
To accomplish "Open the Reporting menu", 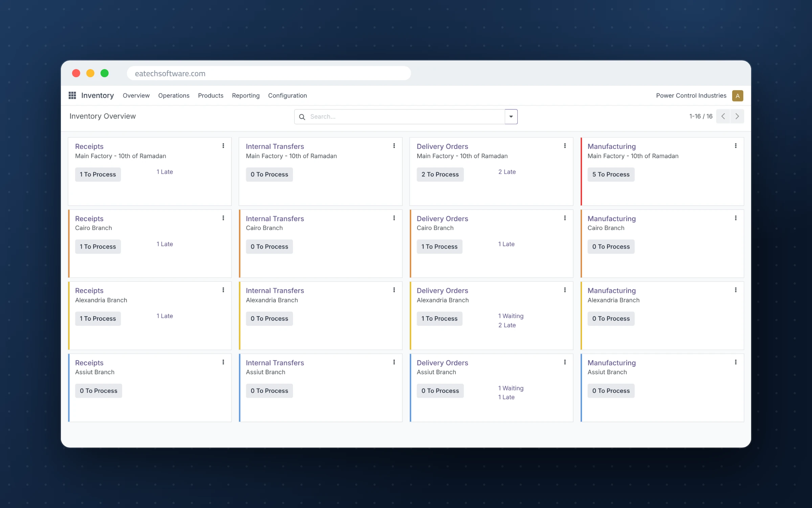I will 246,96.
